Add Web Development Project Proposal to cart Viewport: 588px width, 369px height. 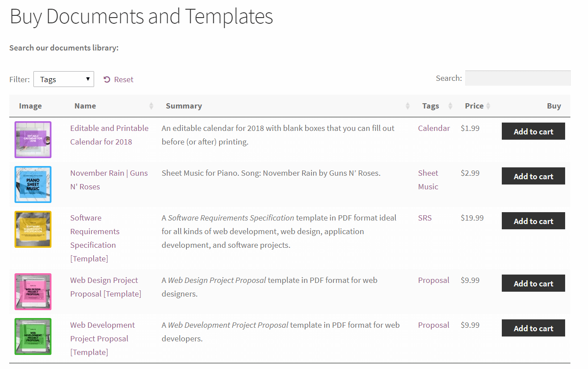tap(533, 328)
